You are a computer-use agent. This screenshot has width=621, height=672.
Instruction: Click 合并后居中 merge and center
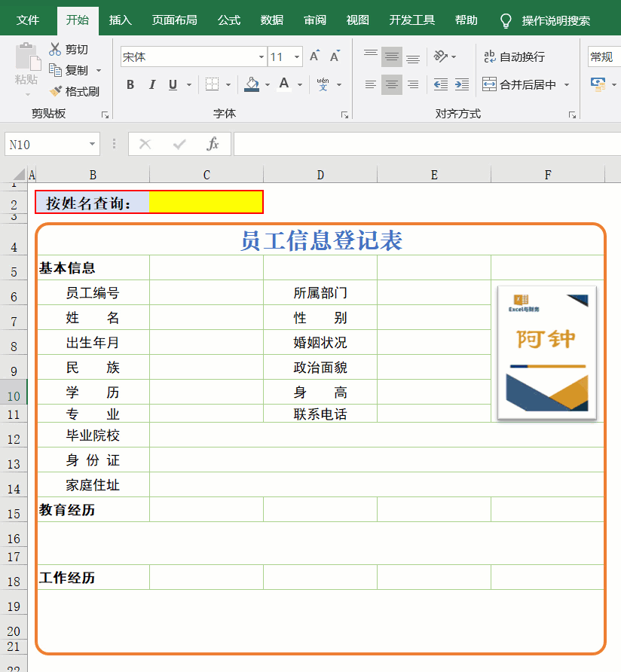coord(519,84)
